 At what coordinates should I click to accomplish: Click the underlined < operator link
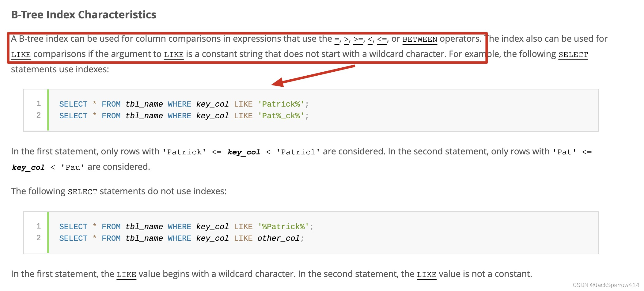point(370,39)
